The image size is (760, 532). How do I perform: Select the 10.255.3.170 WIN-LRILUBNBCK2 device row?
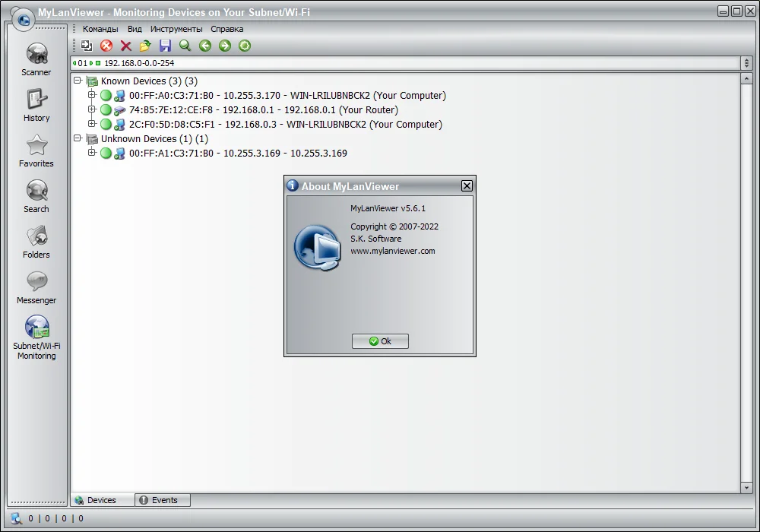287,96
